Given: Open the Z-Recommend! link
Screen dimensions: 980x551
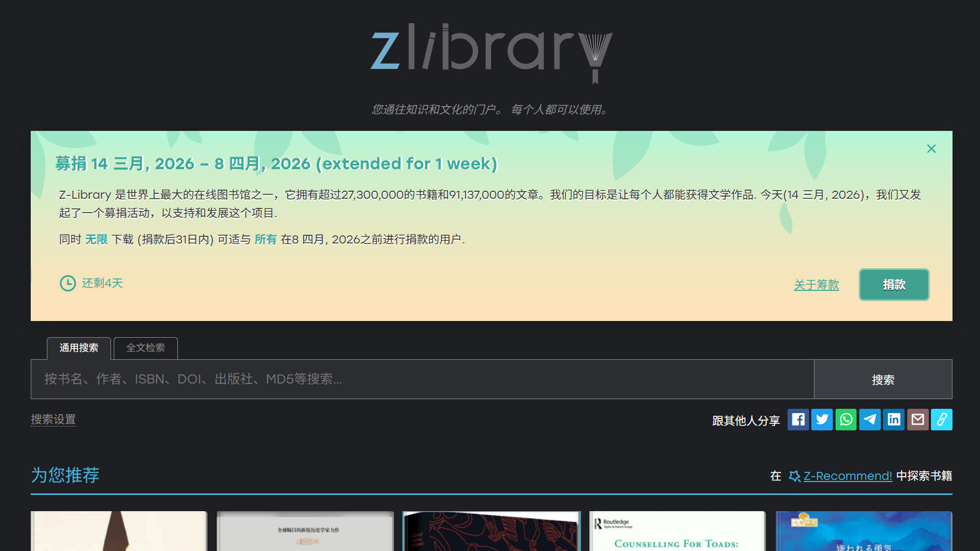Looking at the screenshot, I should coord(847,476).
